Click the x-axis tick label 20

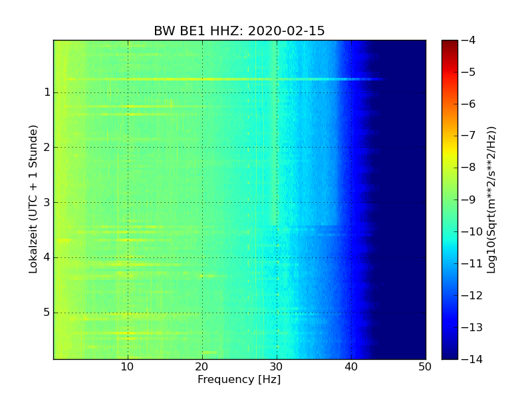pos(202,367)
